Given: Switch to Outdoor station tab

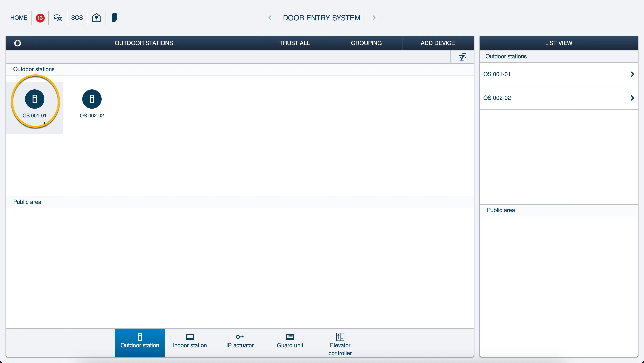Looking at the screenshot, I should pyautogui.click(x=140, y=342).
